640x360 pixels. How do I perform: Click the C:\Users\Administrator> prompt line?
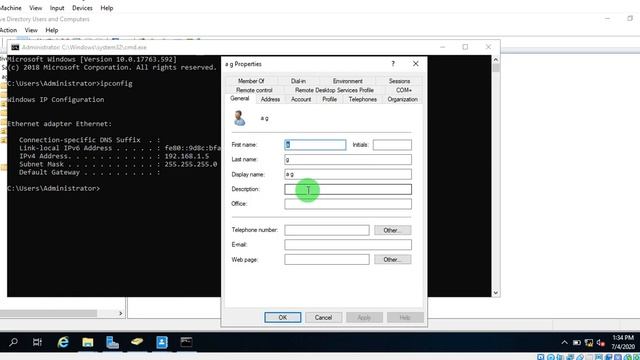tap(53, 188)
